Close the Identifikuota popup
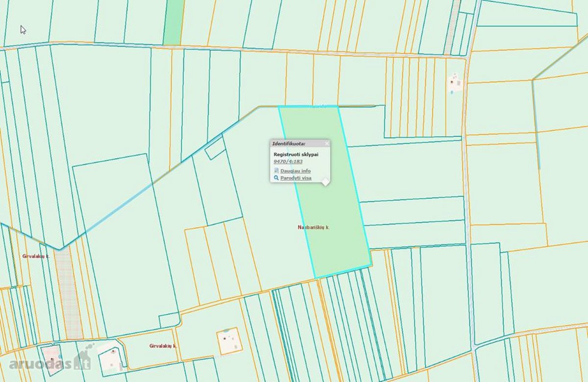The image size is (588, 382). [x=327, y=143]
